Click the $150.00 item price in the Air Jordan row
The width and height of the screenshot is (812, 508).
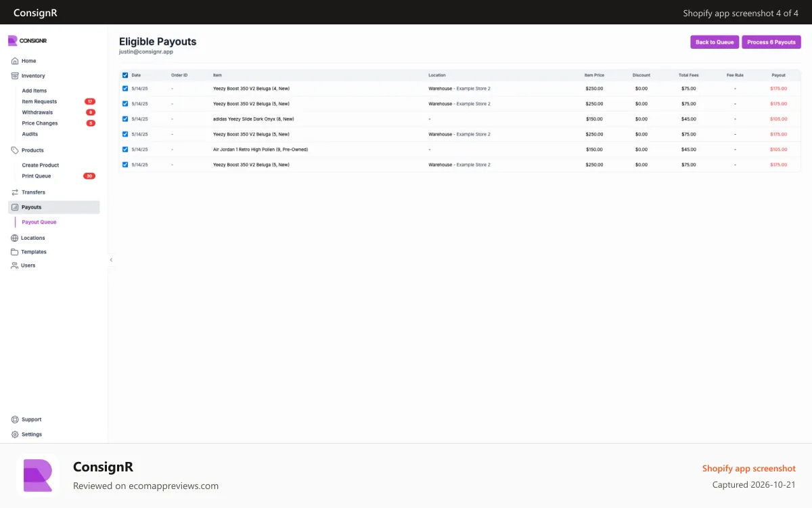click(x=594, y=149)
